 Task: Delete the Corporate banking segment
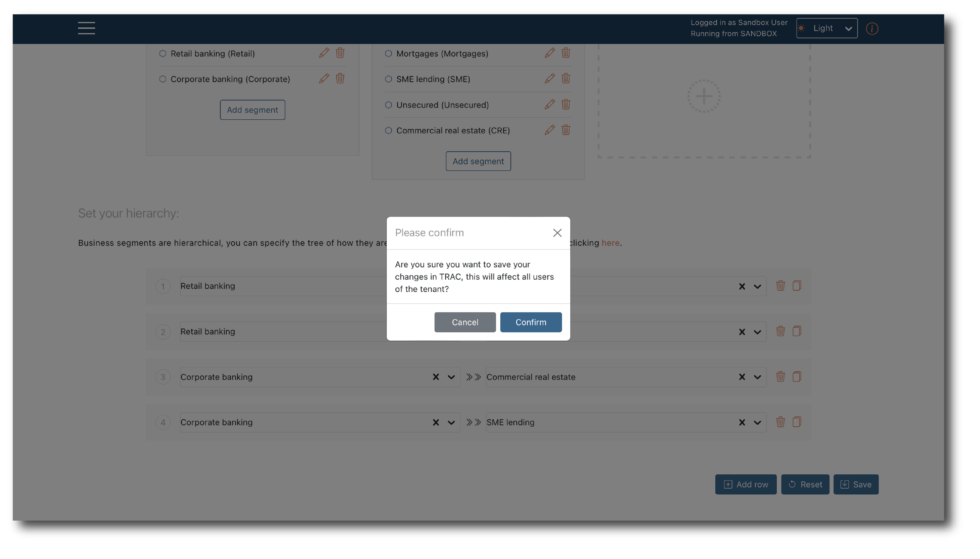(340, 79)
